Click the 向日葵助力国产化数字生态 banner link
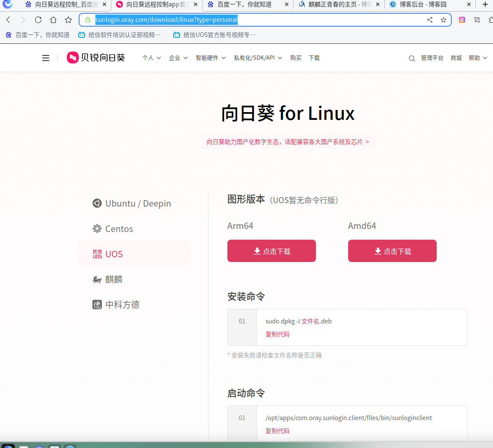This screenshot has width=493, height=448. pyautogui.click(x=288, y=142)
